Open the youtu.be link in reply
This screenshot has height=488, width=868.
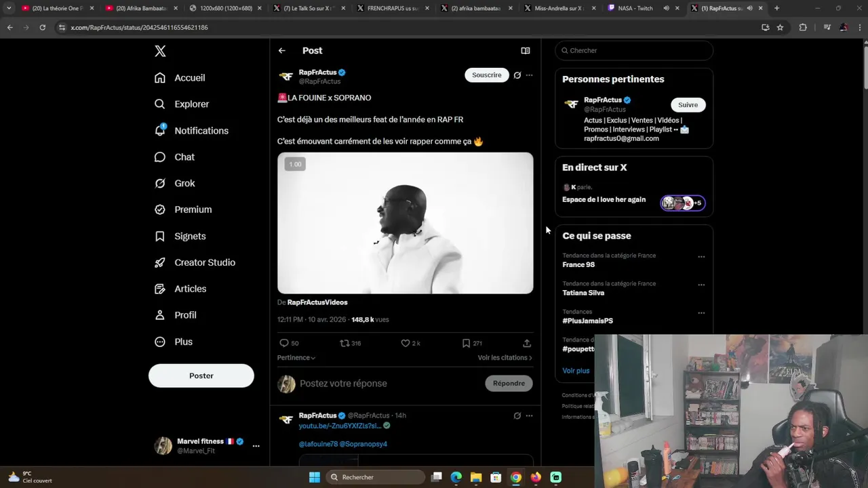click(340, 426)
